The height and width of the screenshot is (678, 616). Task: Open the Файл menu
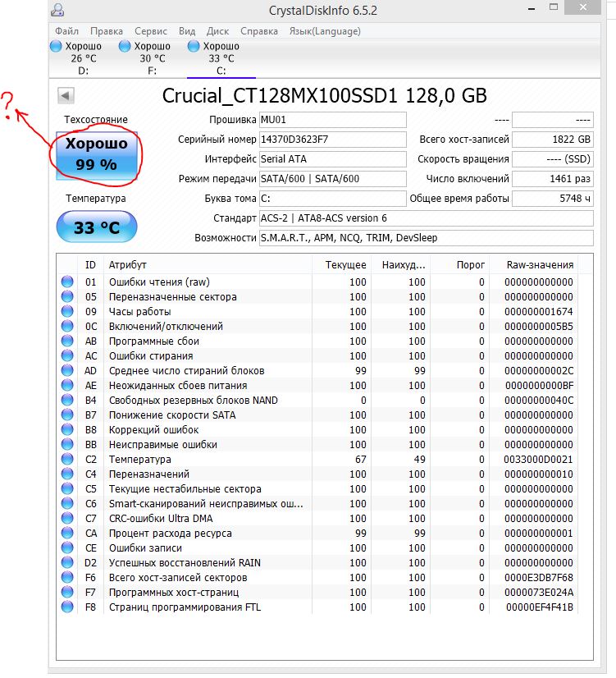click(x=66, y=31)
